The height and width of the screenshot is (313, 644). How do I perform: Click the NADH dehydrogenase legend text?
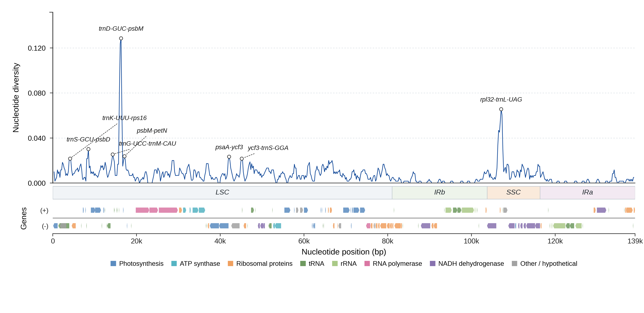(x=471, y=264)
